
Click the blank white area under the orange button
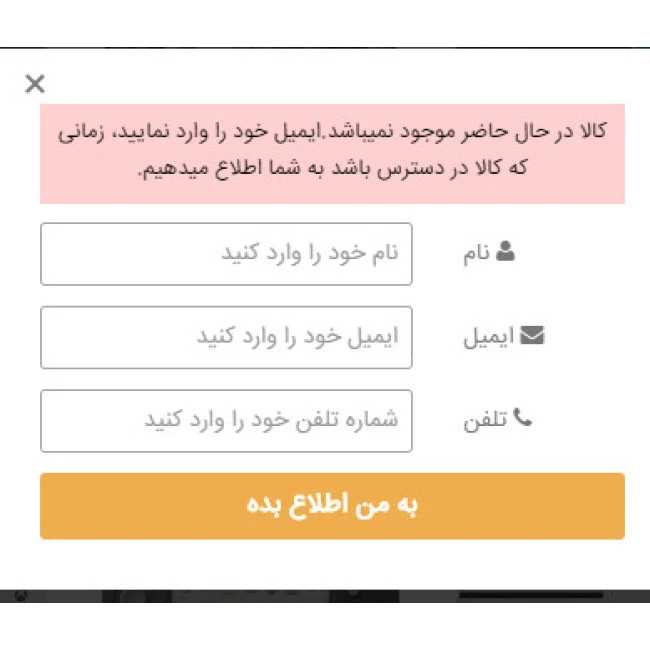(325, 564)
